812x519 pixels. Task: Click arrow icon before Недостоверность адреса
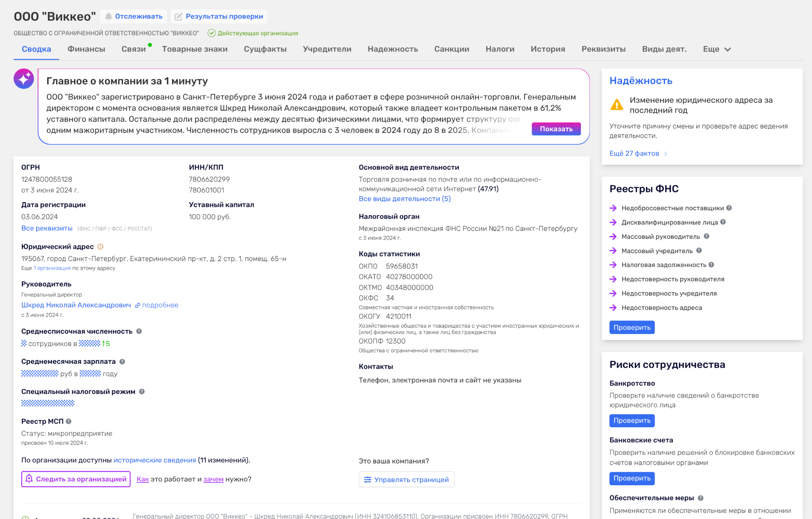point(613,308)
